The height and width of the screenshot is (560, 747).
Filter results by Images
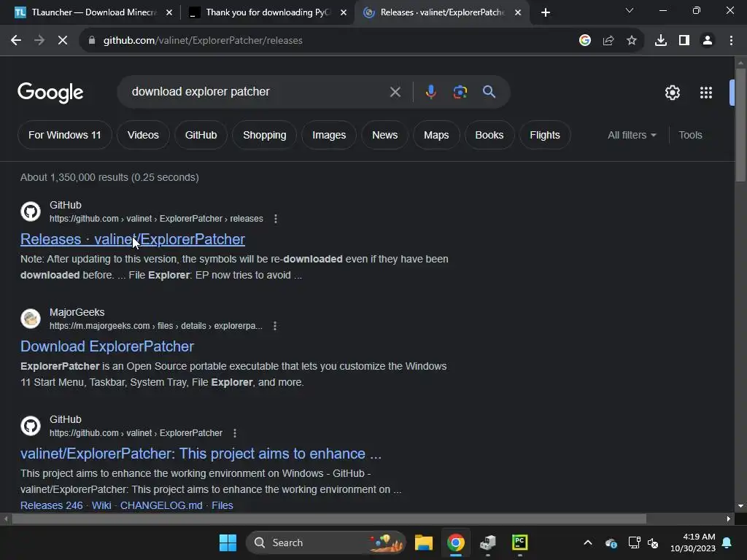(x=329, y=135)
